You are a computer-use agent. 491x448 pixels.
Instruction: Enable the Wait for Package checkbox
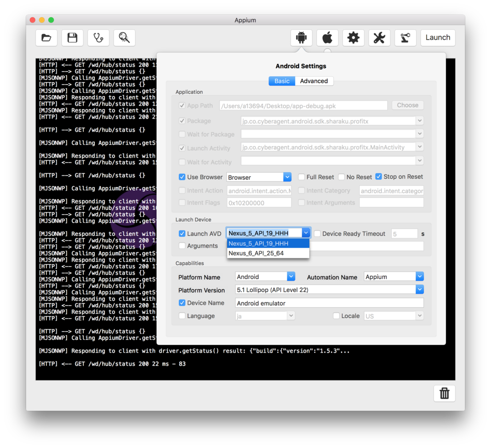click(x=182, y=134)
